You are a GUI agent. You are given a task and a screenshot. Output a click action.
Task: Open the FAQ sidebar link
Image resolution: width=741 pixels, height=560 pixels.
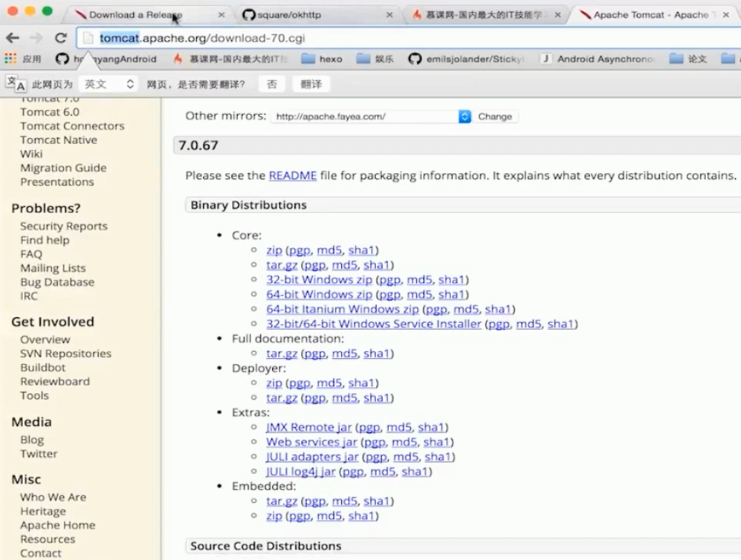(32, 254)
